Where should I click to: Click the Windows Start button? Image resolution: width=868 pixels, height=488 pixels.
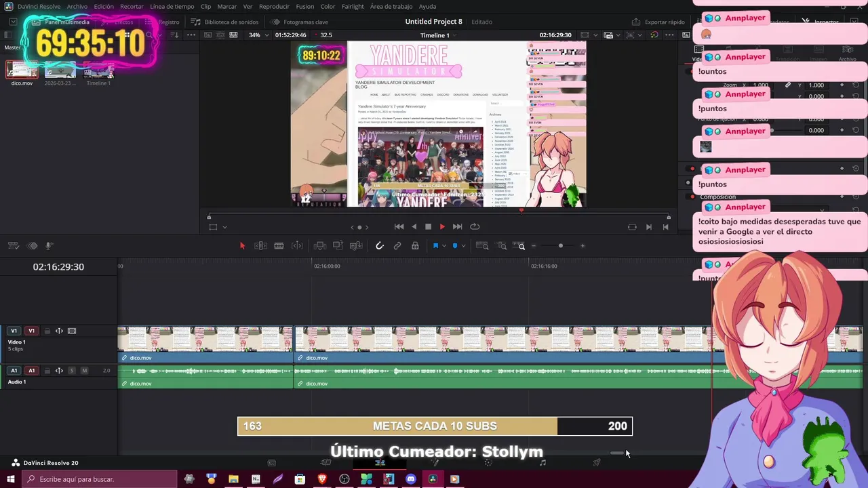pyautogui.click(x=11, y=479)
